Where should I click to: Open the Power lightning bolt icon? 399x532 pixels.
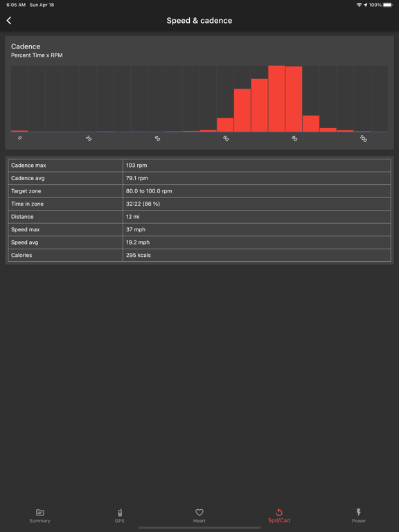coord(359,513)
